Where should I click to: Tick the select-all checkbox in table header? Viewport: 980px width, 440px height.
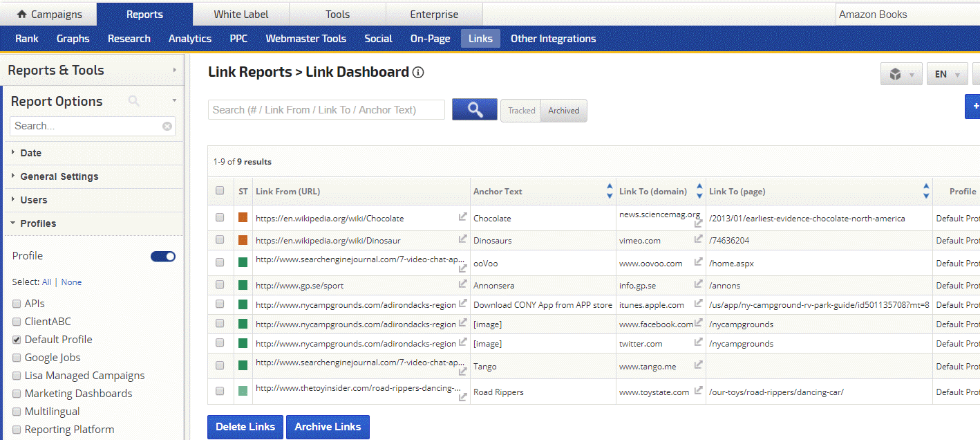coord(220,191)
